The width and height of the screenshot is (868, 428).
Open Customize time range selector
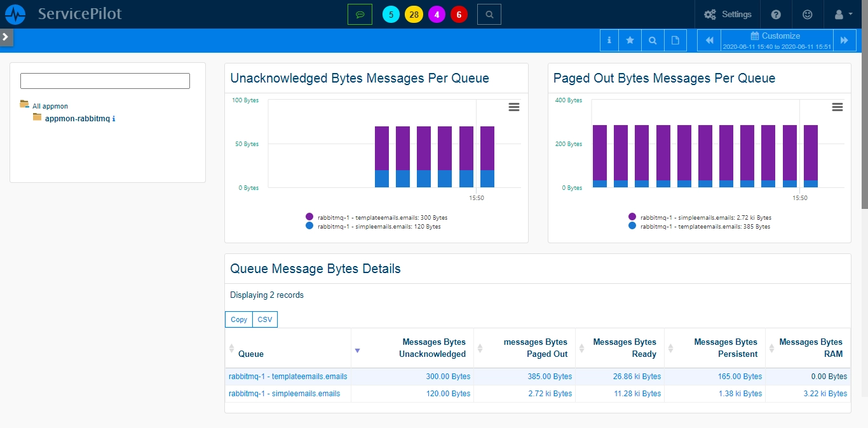pos(776,40)
